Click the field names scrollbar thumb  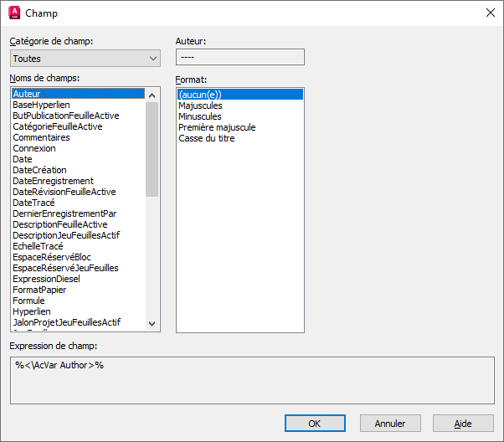(152, 149)
